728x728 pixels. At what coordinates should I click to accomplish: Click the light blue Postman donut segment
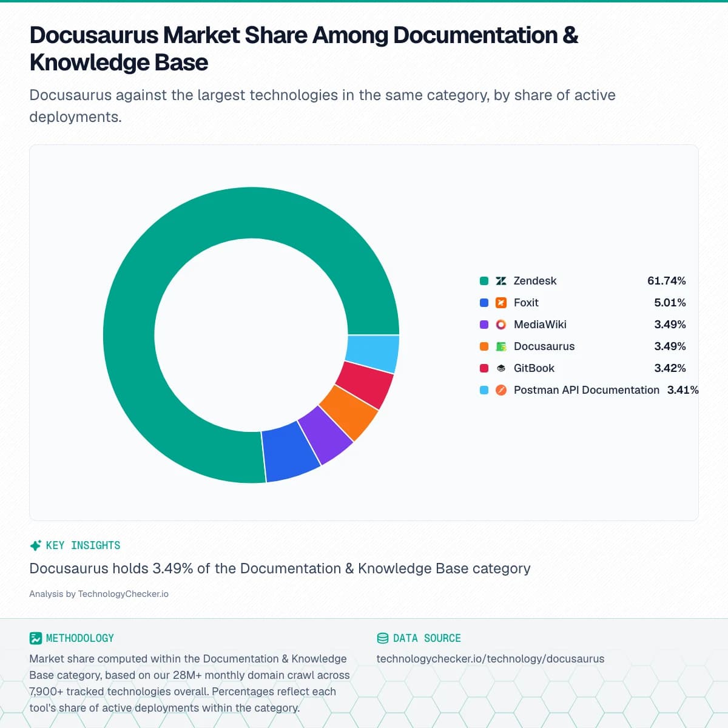coord(372,353)
